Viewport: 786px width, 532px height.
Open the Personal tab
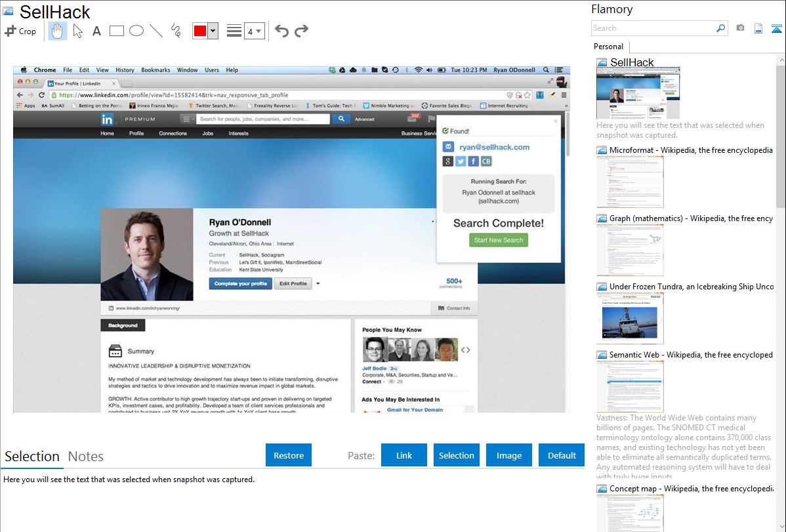[x=609, y=47]
